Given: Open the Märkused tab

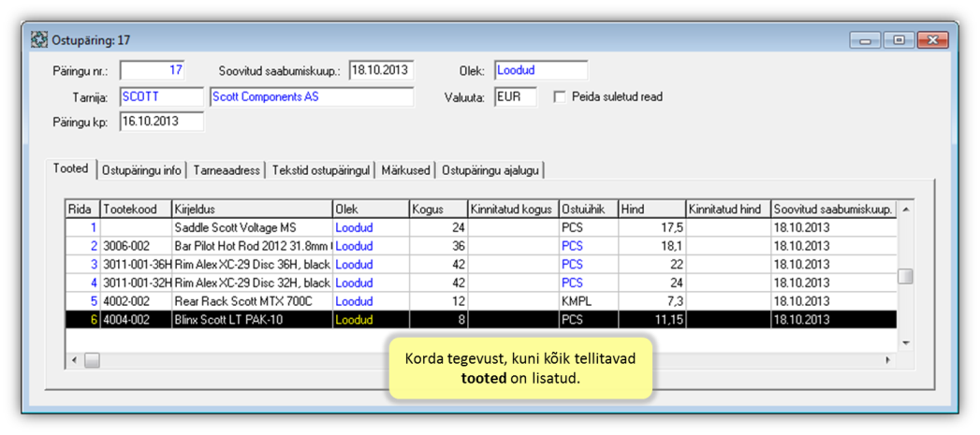Looking at the screenshot, I should pyautogui.click(x=405, y=170).
